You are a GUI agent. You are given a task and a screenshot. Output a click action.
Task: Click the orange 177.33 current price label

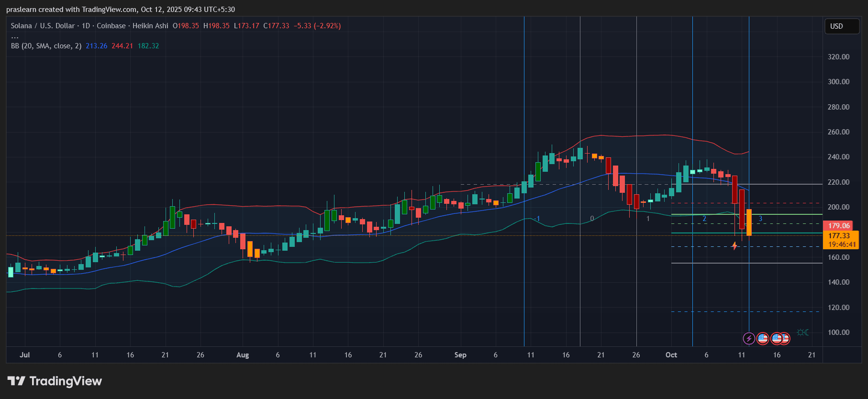839,236
